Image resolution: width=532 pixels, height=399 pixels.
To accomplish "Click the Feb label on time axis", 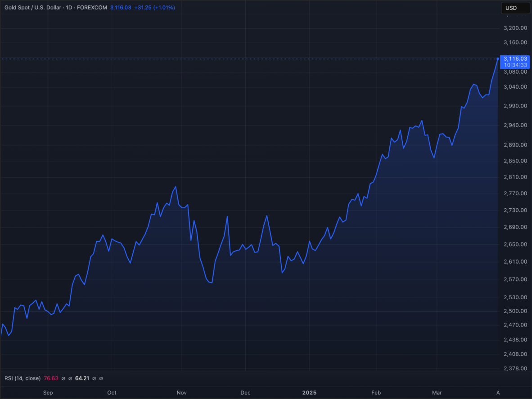I will pos(376,393).
